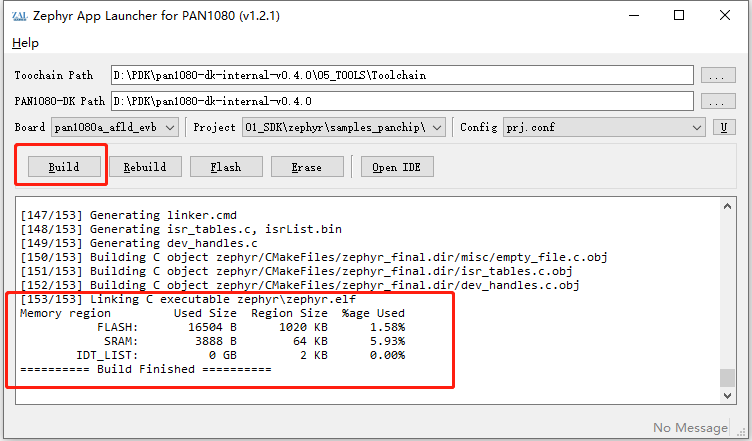
Task: Click the Rebuild button
Action: (145, 167)
